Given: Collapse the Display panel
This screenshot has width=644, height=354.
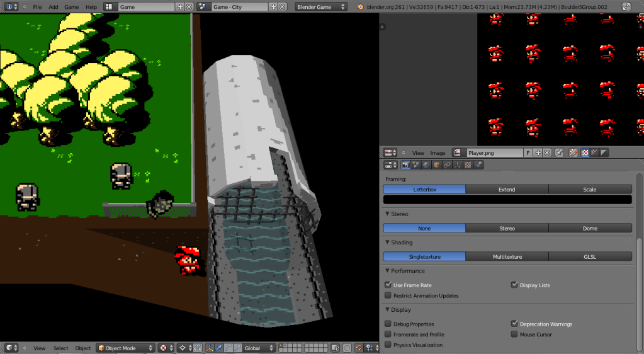Looking at the screenshot, I should coord(387,310).
